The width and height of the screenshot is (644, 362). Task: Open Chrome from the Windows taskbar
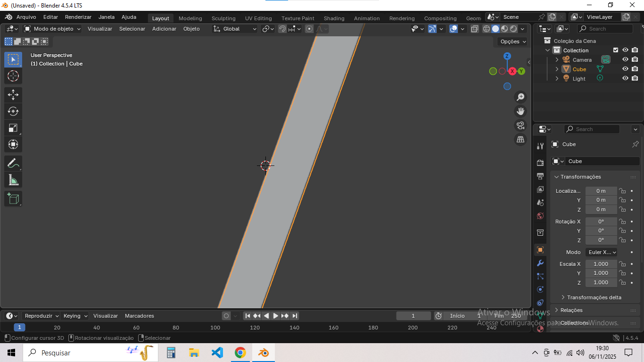(240, 353)
